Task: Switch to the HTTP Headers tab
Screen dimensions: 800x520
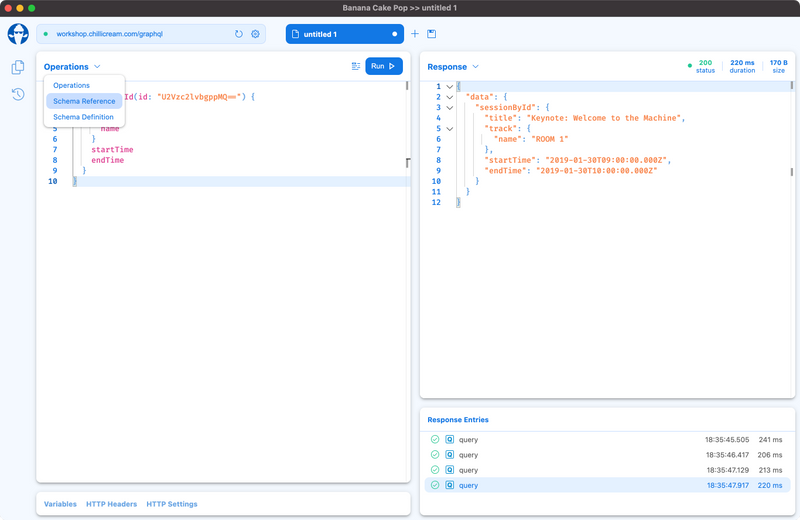Action: [x=111, y=504]
